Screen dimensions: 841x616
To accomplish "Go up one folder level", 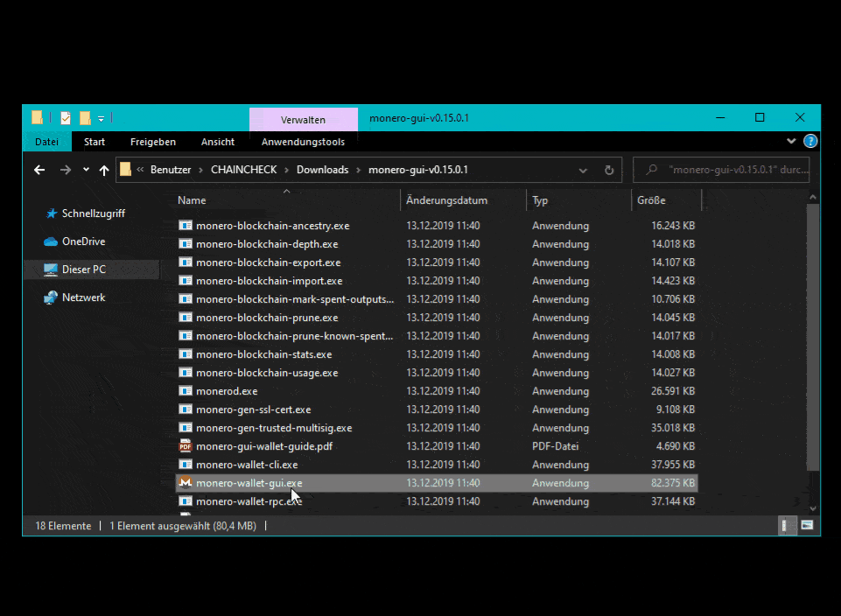I will pos(104,170).
